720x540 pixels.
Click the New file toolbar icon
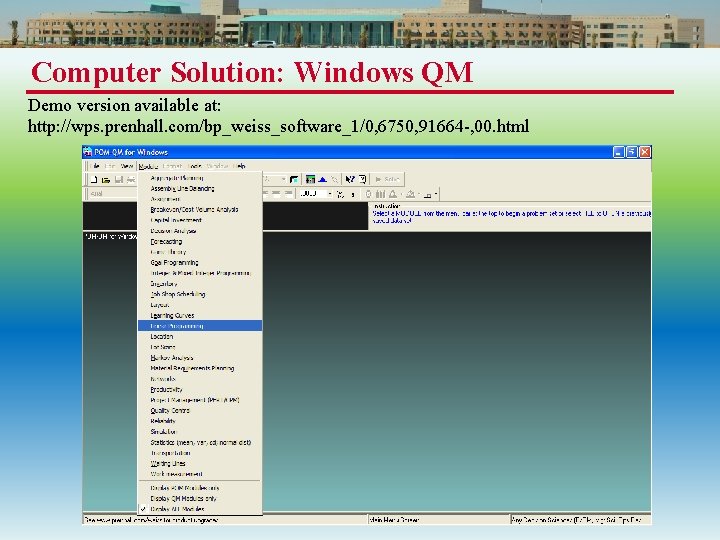[94, 180]
